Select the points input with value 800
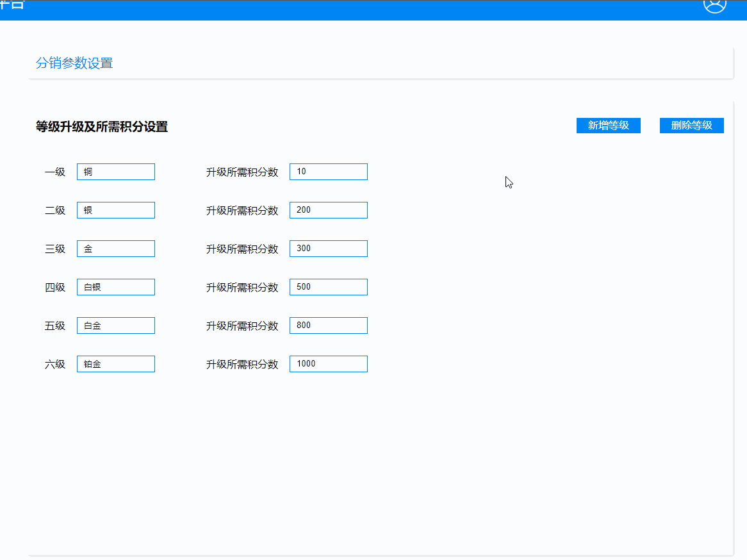The image size is (747, 560). coord(328,325)
